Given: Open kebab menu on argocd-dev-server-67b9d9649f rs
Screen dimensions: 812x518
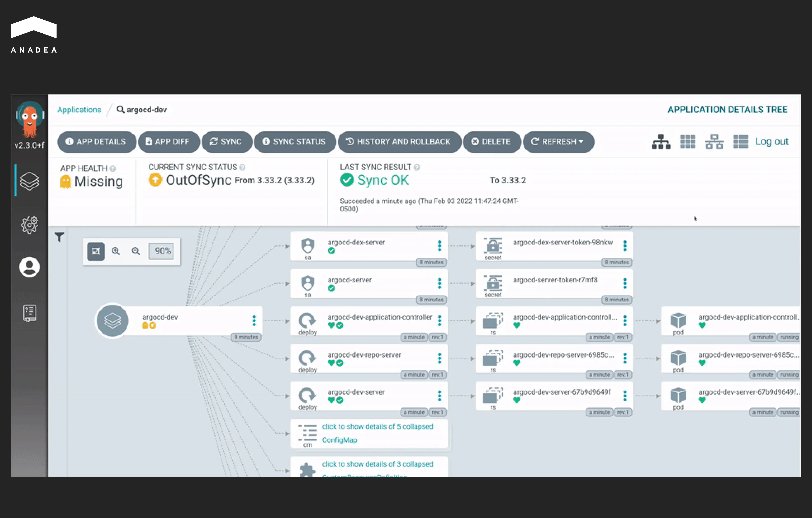Looking at the screenshot, I should [625, 395].
